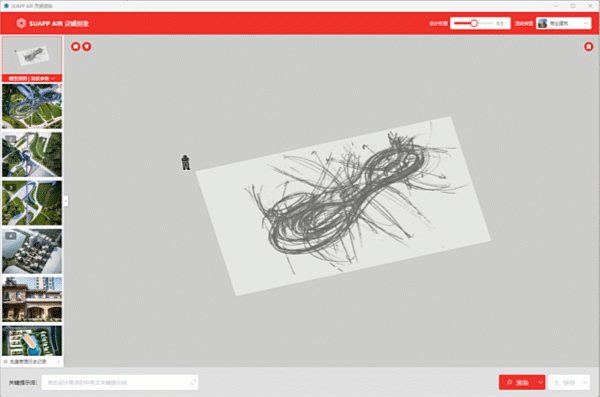
Task: Open the render type dropdown
Action: pos(563,23)
